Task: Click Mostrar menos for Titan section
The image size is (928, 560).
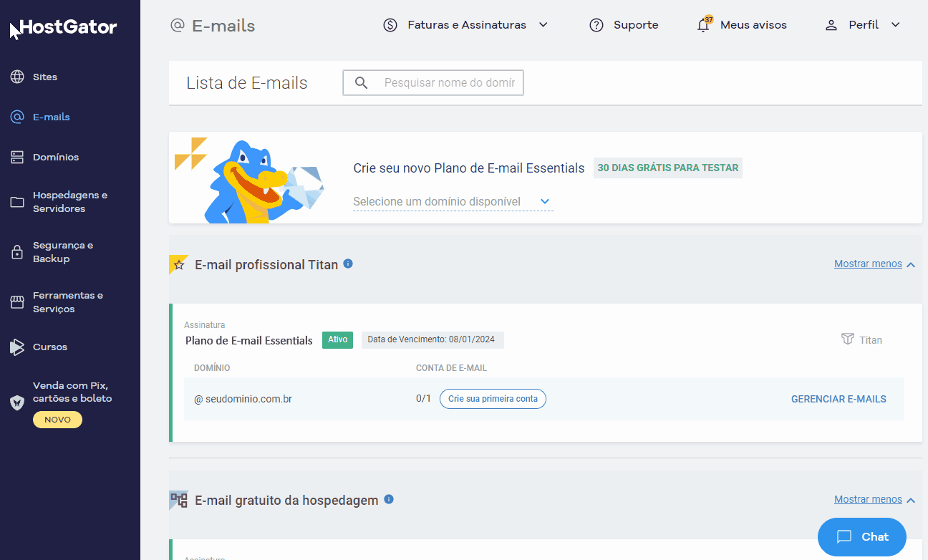Action: click(868, 264)
